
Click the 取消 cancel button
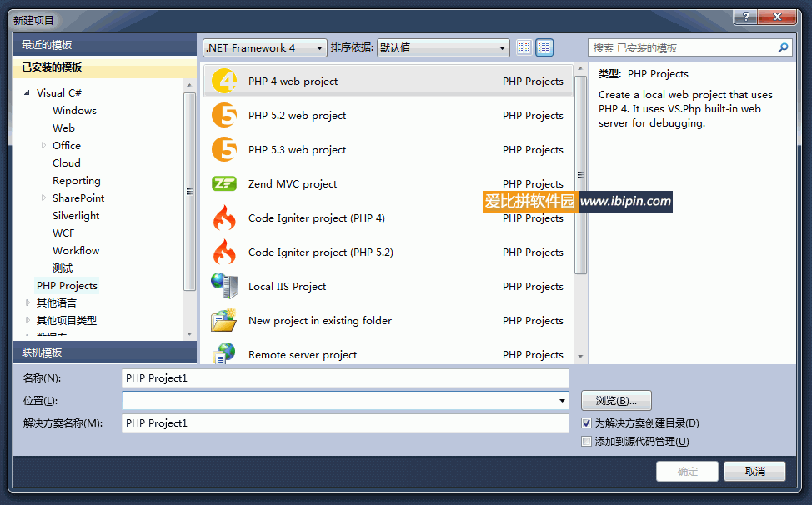click(754, 472)
